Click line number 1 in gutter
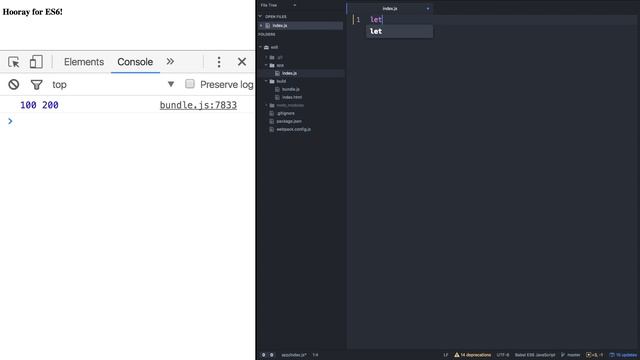This screenshot has height=360, width=640. (358, 20)
